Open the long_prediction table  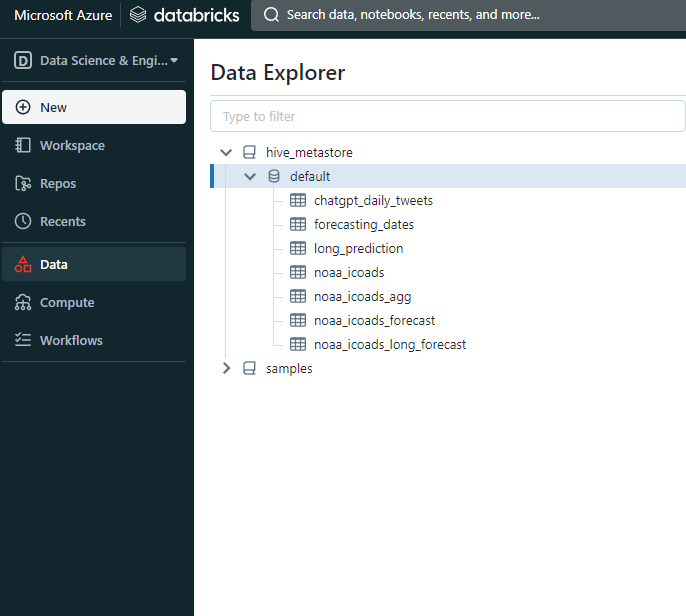pos(358,249)
